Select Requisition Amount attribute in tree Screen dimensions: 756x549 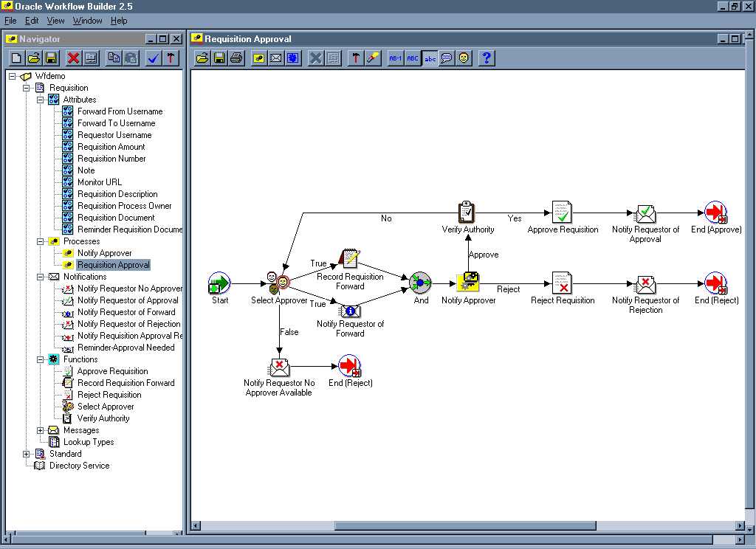pyautogui.click(x=111, y=147)
